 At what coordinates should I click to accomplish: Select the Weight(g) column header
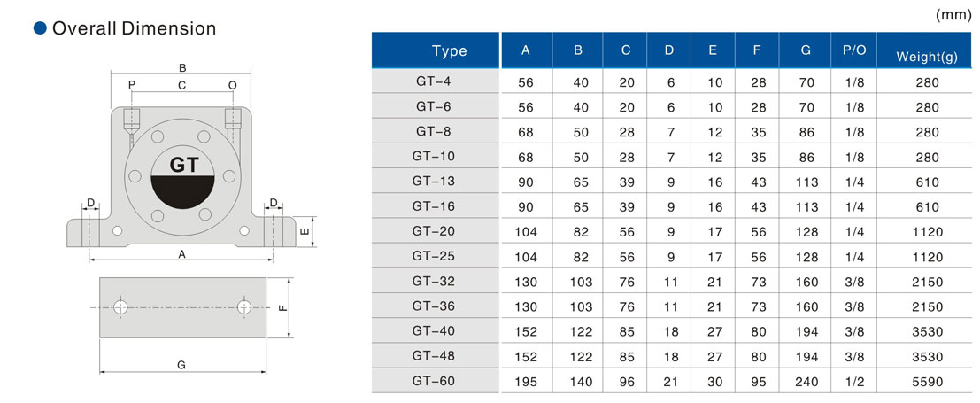tap(927, 57)
